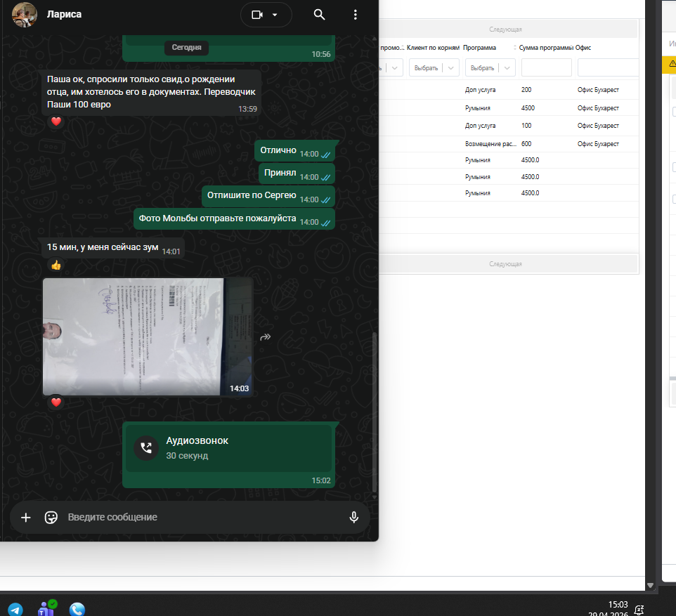Click the 'Отлично' sent message

point(294,150)
